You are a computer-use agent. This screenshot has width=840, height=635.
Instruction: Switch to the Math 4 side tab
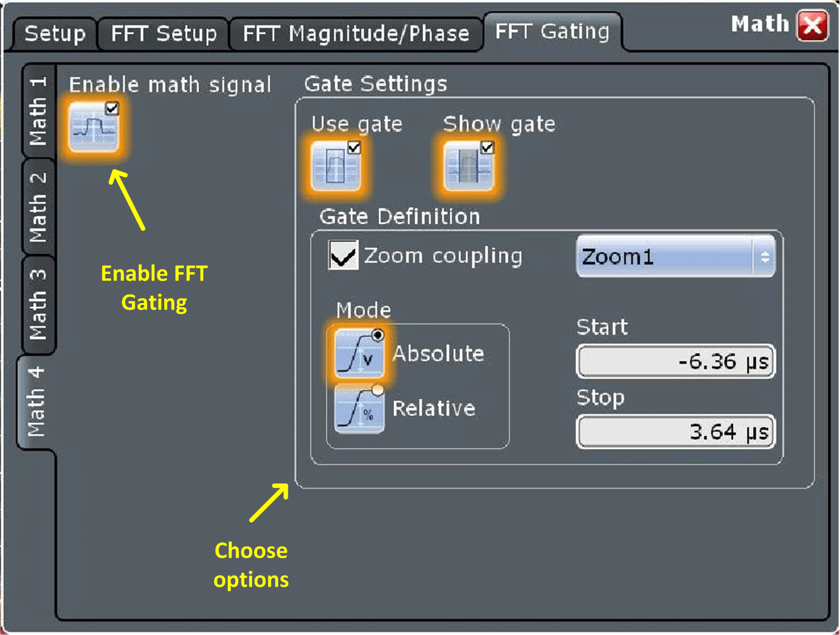(x=36, y=402)
